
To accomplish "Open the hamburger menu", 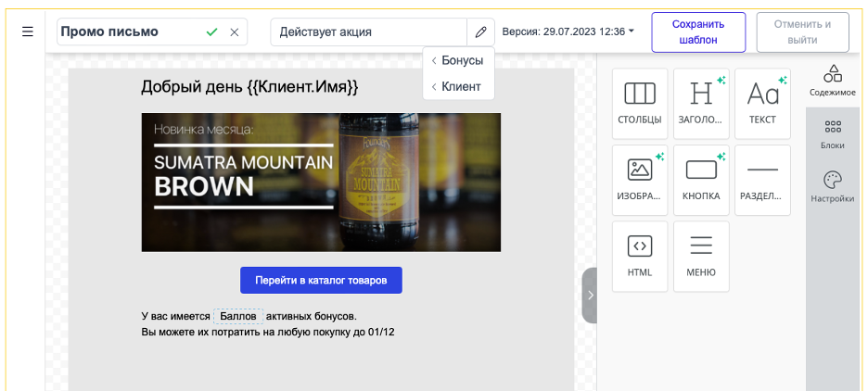I will click(28, 32).
